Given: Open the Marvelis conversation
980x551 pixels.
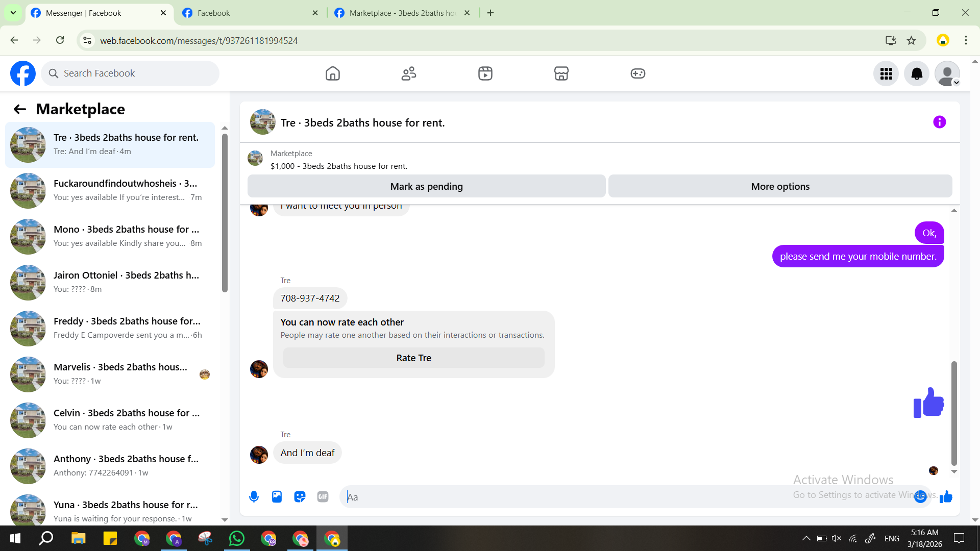Looking at the screenshot, I should pos(110,374).
